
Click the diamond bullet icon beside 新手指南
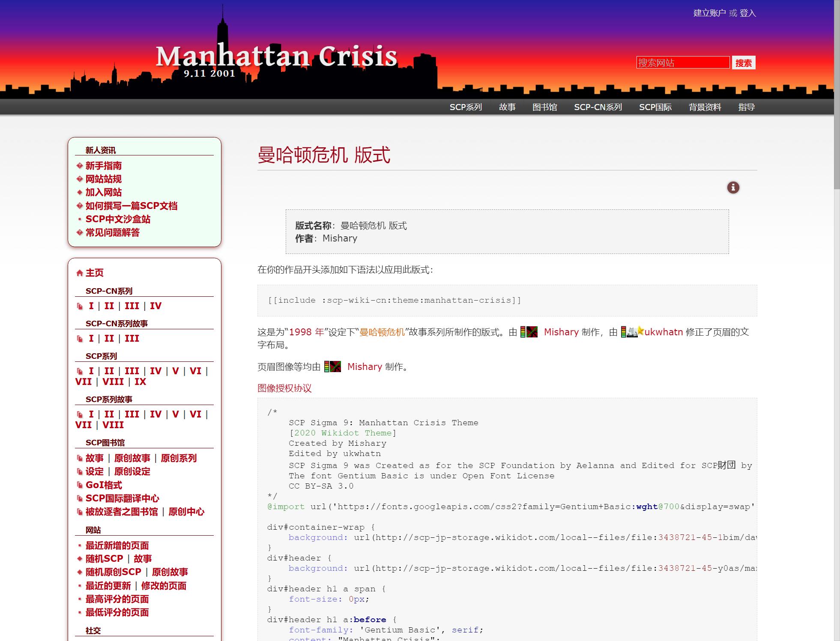(79, 166)
